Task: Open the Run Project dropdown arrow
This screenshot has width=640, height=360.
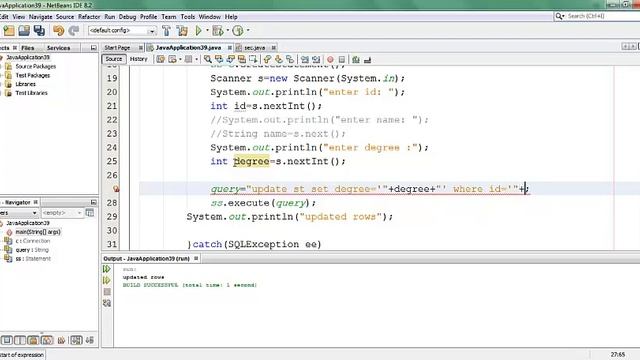Action: tap(207, 31)
